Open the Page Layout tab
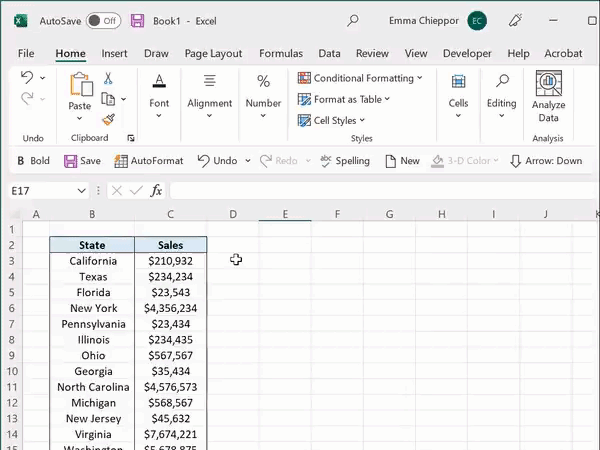Viewport: 600px width, 450px height. pyautogui.click(x=213, y=54)
